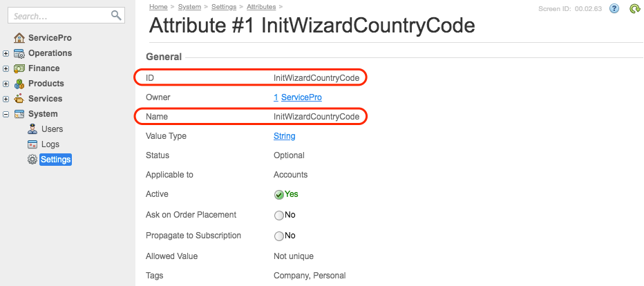The height and width of the screenshot is (286, 644).
Task: Click the search magnifier icon
Action: pos(115,15)
